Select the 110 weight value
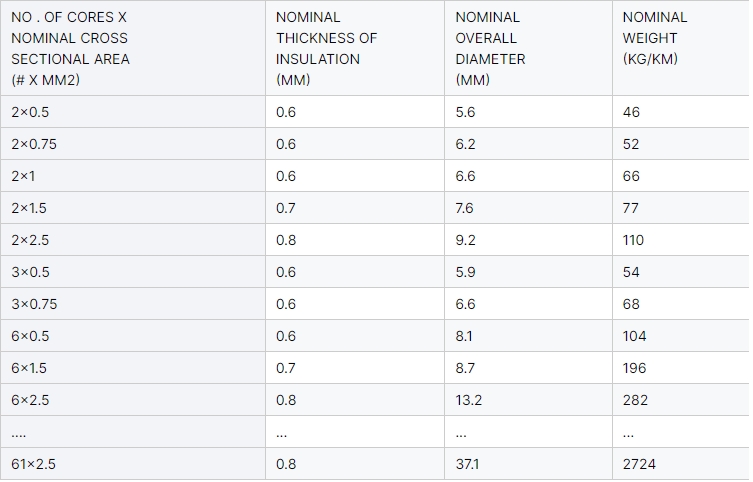The image size is (753, 482). [633, 240]
